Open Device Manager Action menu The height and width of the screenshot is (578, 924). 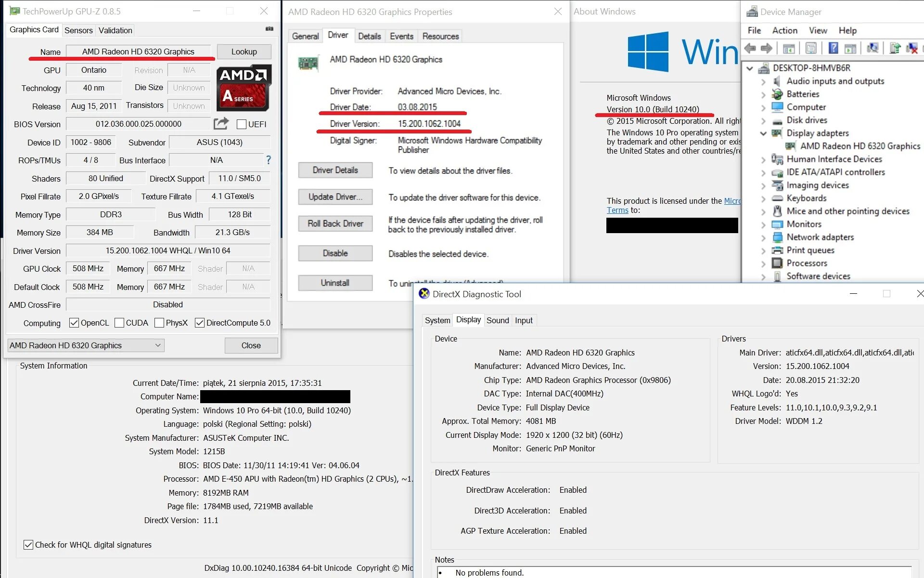point(784,30)
